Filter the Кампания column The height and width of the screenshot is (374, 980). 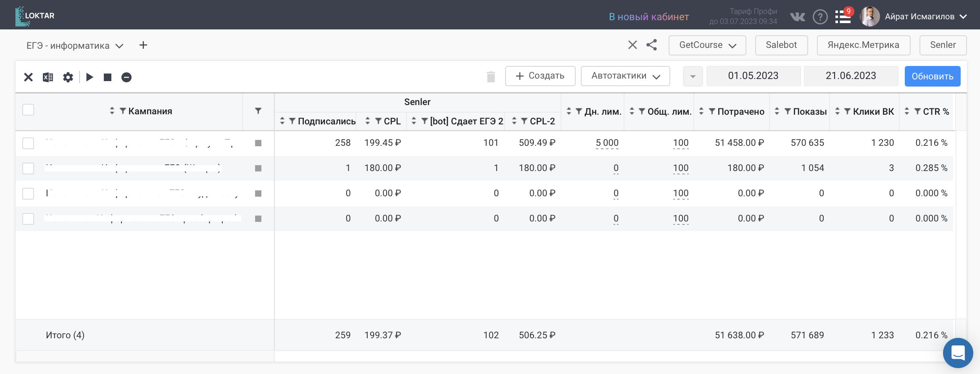(123, 111)
